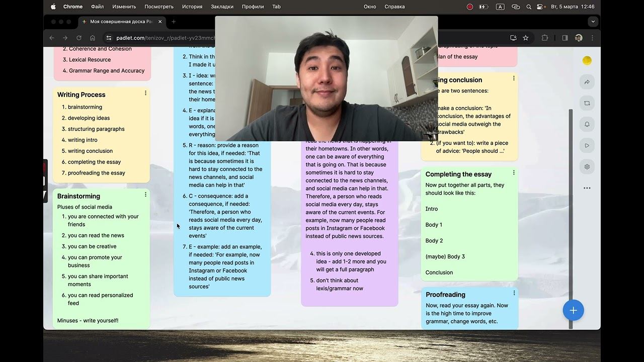This screenshot has width=644, height=362.
Task: Open Tab menu in menu bar
Action: [276, 7]
